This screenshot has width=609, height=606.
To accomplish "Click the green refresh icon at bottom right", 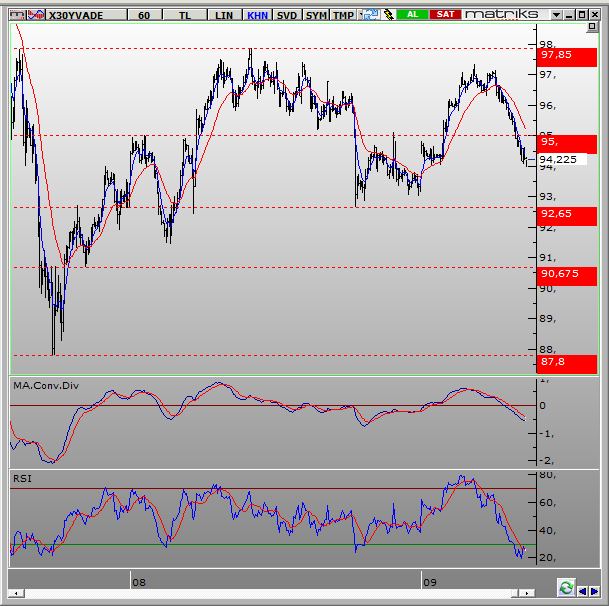I will 566,587.
